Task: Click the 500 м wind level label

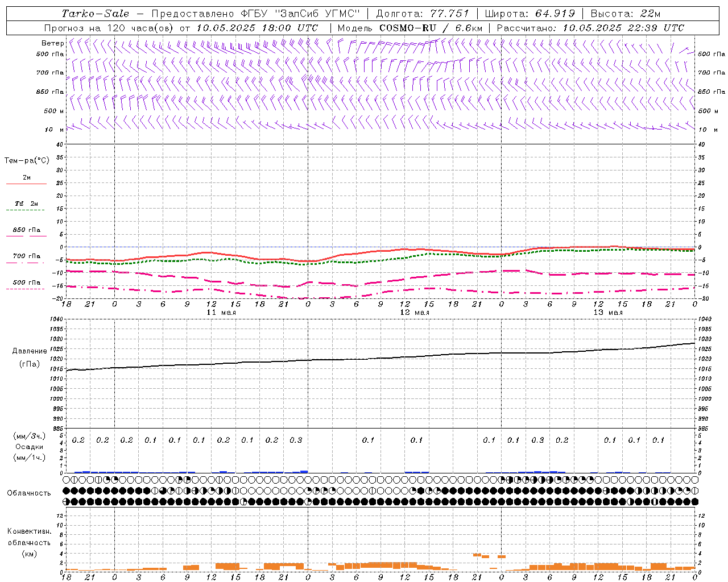Action: [x=54, y=111]
